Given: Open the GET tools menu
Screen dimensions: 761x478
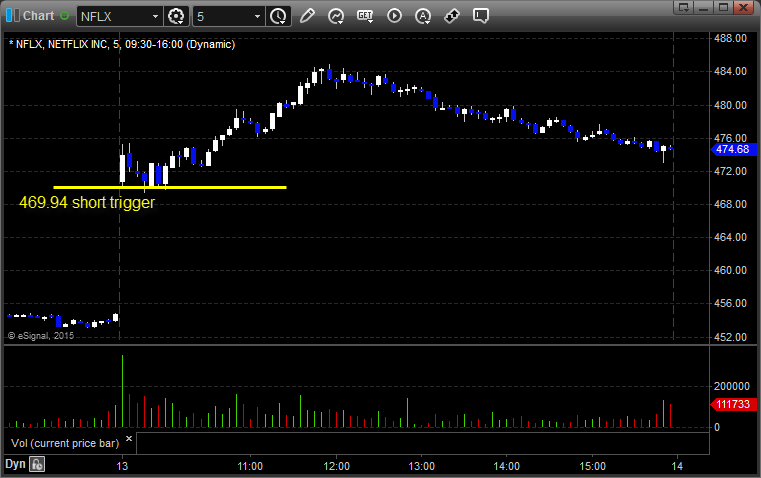Looking at the screenshot, I should pos(365,16).
